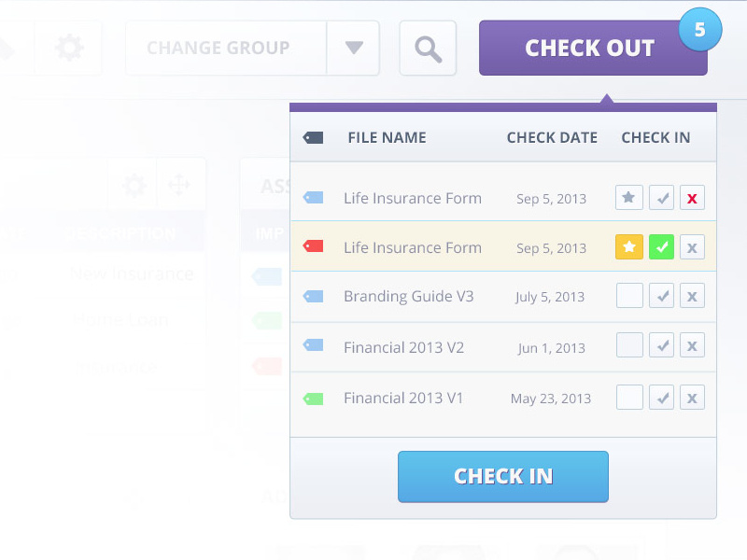Click the green checkmark on highlighted Life Insurance row
The height and width of the screenshot is (560, 747).
[661, 247]
